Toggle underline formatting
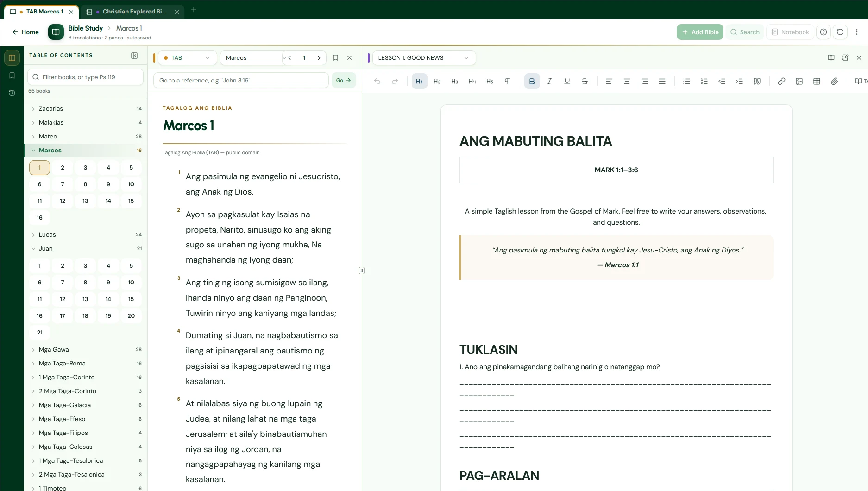Image resolution: width=868 pixels, height=491 pixels. point(567,81)
